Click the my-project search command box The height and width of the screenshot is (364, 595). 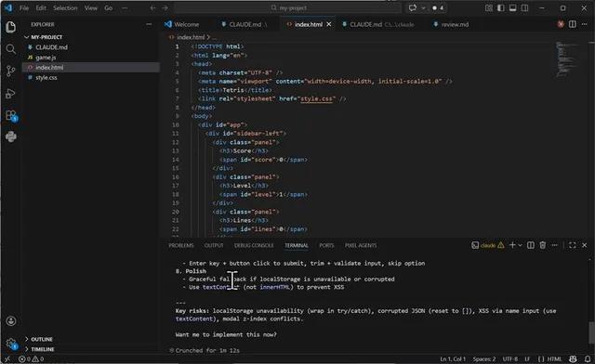[288, 8]
